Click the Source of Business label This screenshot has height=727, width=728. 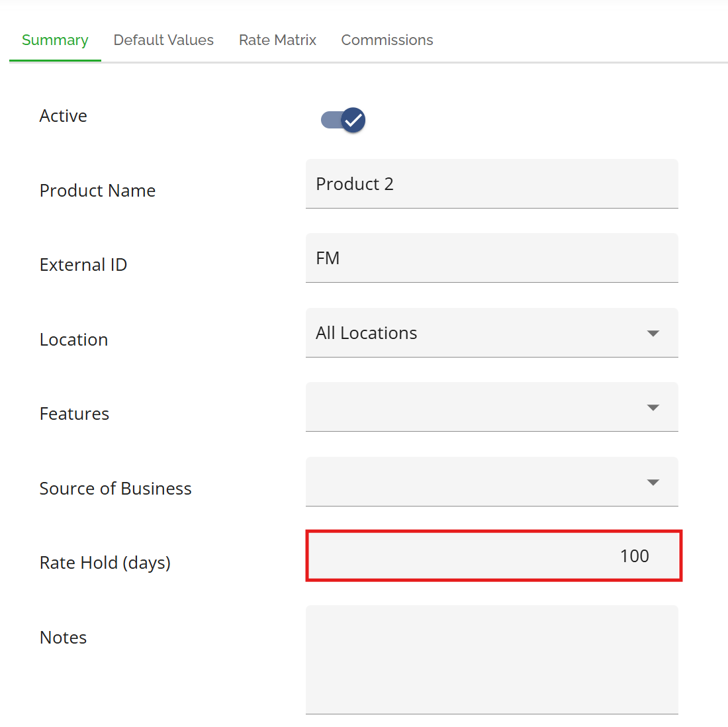[x=115, y=489]
